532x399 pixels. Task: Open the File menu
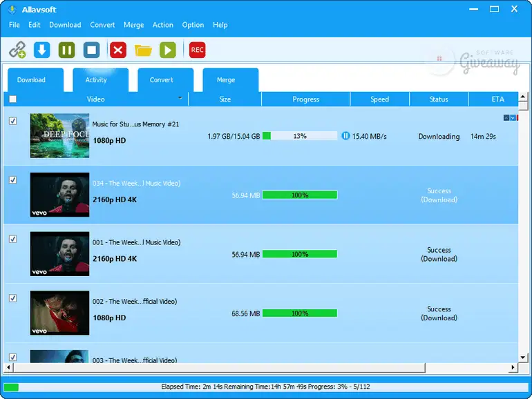coord(15,25)
